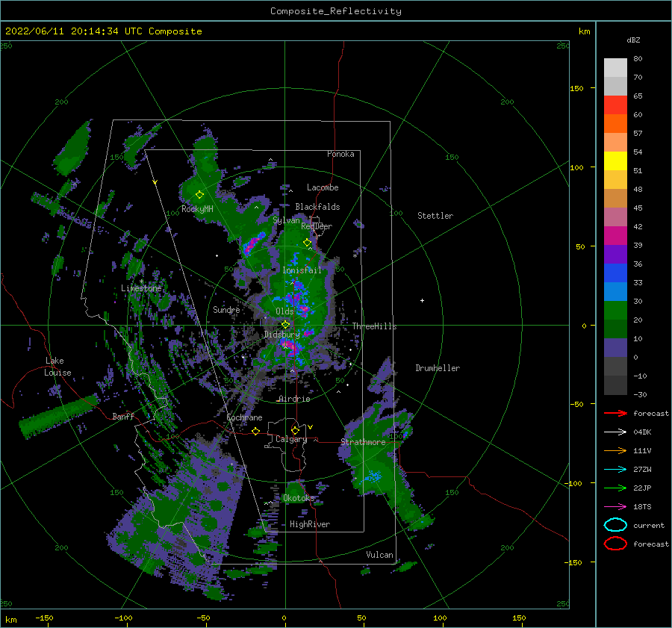The image size is (672, 628).
Task: Click the Lake Louise label
Action: (57, 367)
